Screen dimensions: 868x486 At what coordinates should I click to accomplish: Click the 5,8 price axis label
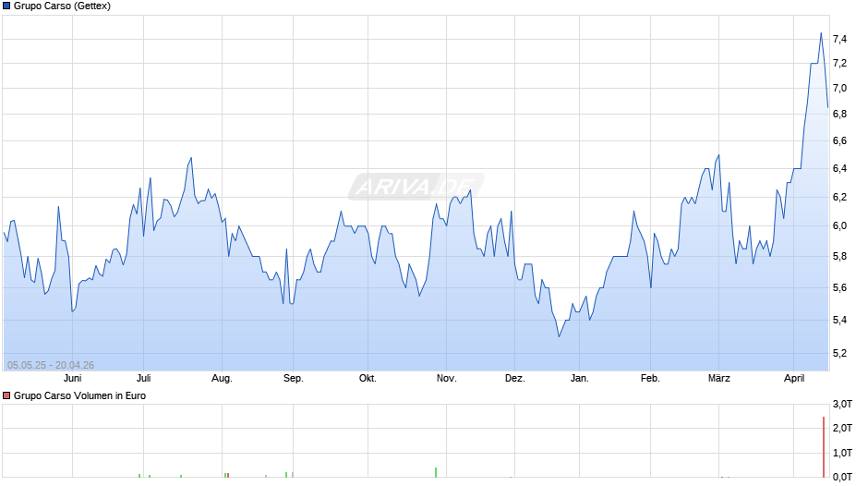839,257
